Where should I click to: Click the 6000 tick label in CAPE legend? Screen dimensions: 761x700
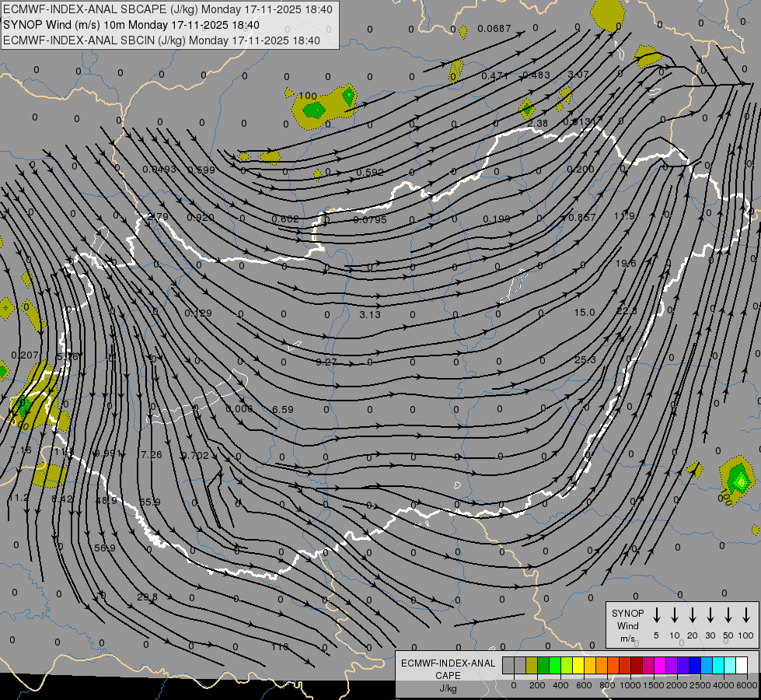pyautogui.click(x=747, y=685)
